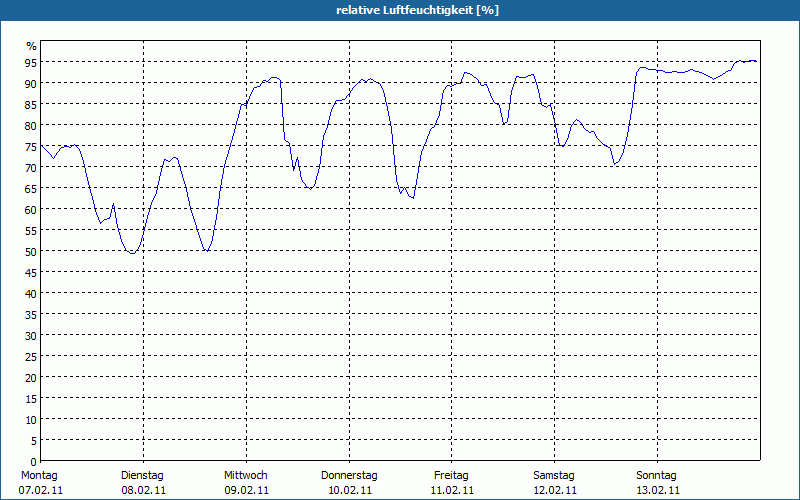
Task: Click the date '10.02.11'
Action: tap(349, 490)
